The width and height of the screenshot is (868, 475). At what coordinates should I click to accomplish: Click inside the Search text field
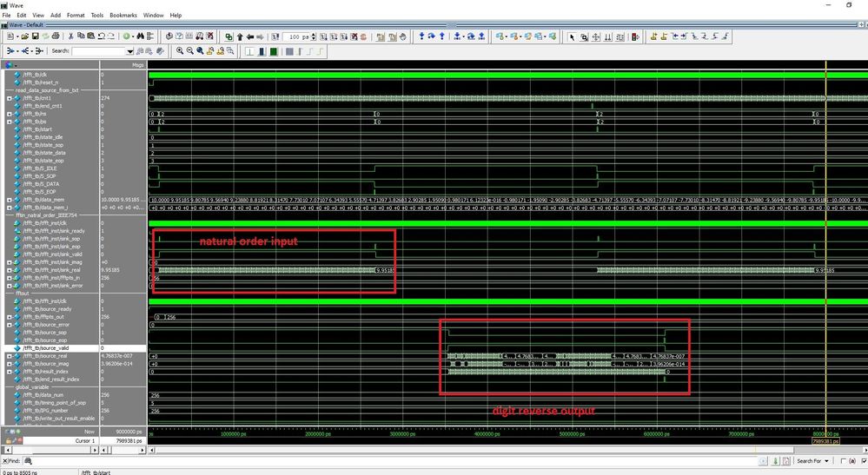pyautogui.click(x=98, y=51)
